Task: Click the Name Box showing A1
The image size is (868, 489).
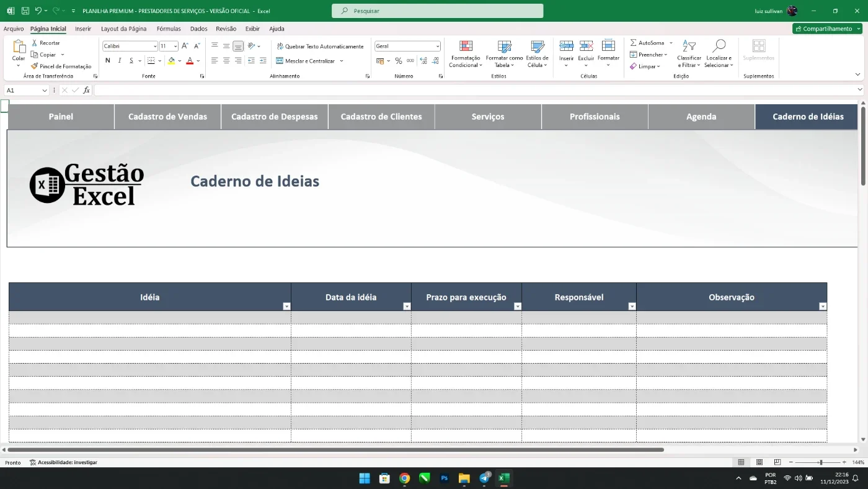Action: [x=26, y=90]
